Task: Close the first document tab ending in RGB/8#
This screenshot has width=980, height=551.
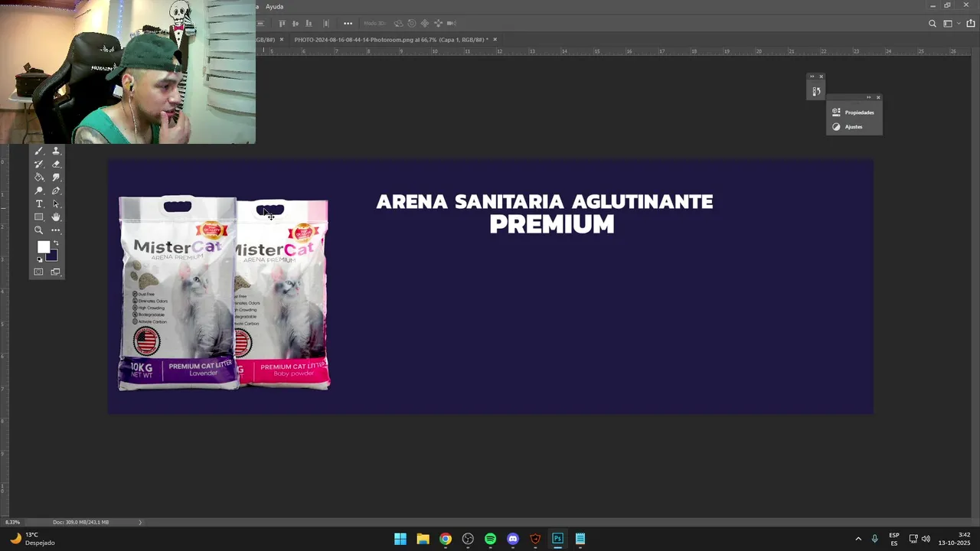Action: click(x=281, y=39)
